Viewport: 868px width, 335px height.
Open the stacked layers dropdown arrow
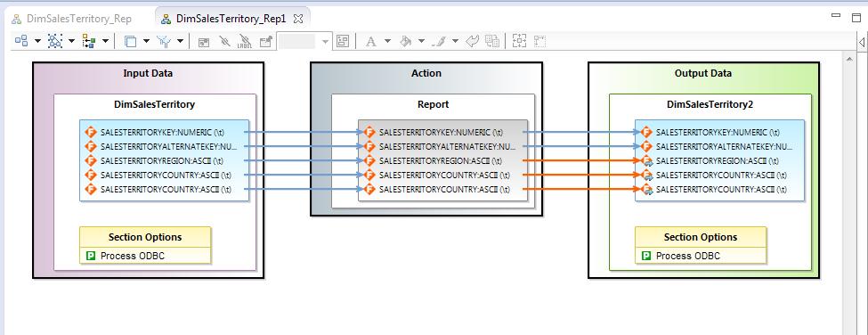146,41
